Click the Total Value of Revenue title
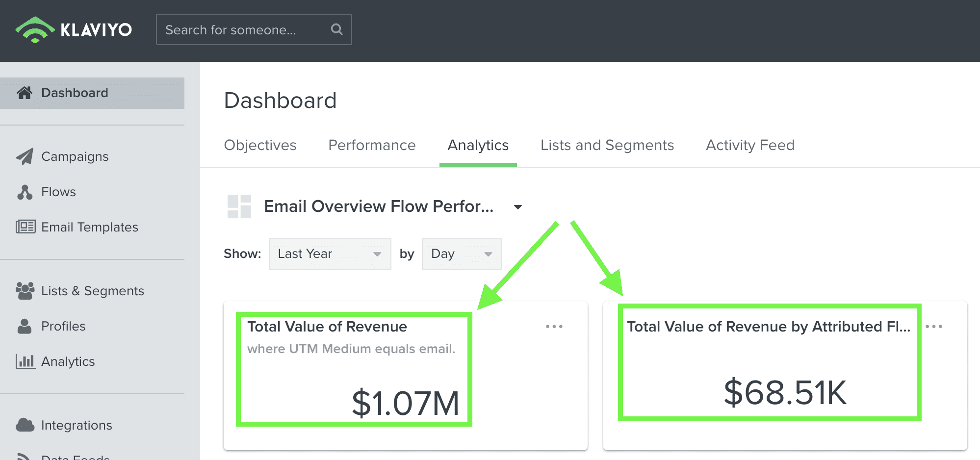This screenshot has height=460, width=980. click(327, 327)
